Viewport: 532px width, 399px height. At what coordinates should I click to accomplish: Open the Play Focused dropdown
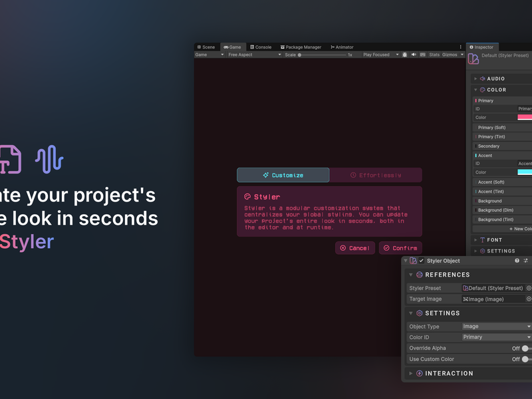coord(380,55)
